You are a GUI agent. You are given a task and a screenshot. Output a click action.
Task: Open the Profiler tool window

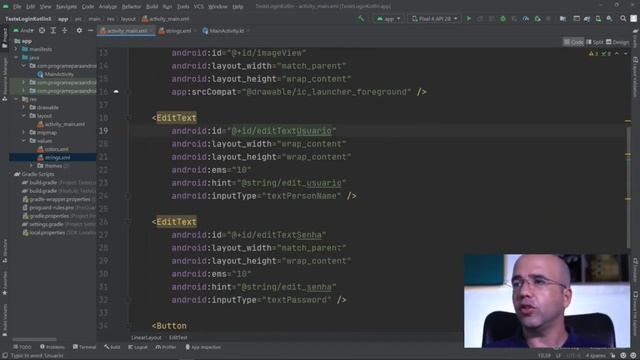click(x=165, y=347)
